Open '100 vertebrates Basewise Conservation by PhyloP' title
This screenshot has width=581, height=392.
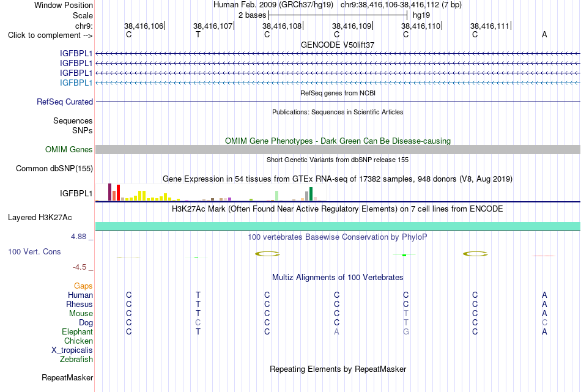[x=338, y=237]
